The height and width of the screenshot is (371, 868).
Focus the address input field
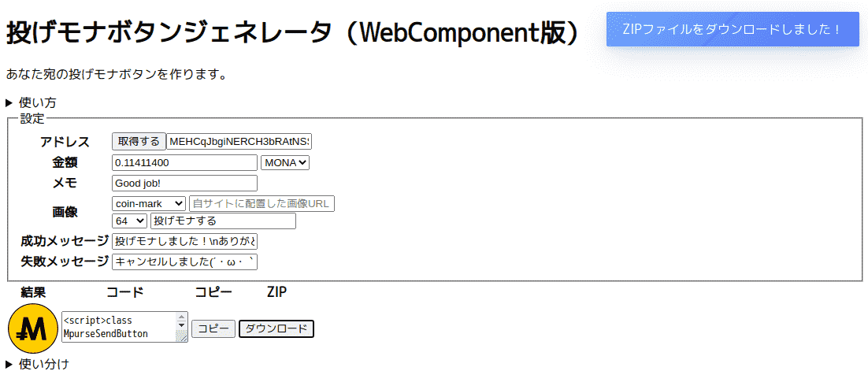pyautogui.click(x=239, y=142)
